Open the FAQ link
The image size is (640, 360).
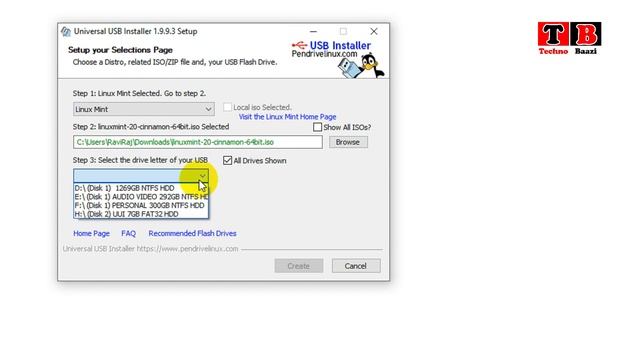point(128,233)
